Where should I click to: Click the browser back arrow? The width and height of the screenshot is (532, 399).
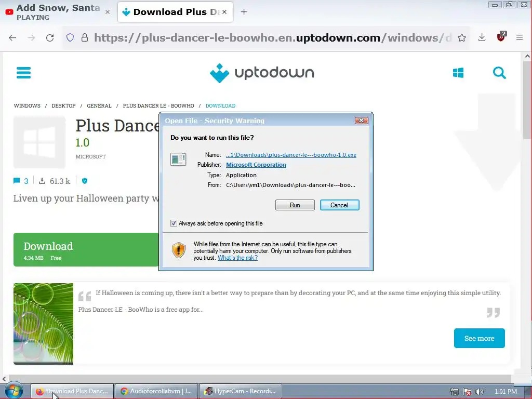click(12, 37)
